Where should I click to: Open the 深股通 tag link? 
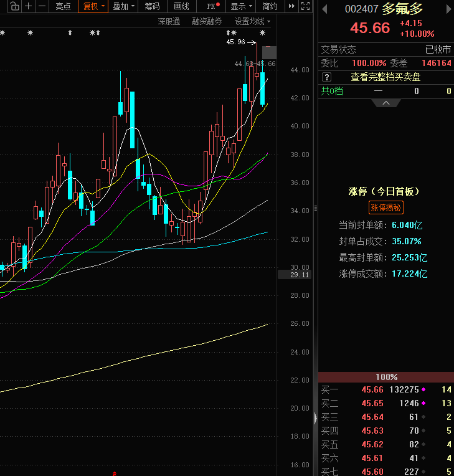click(x=169, y=22)
